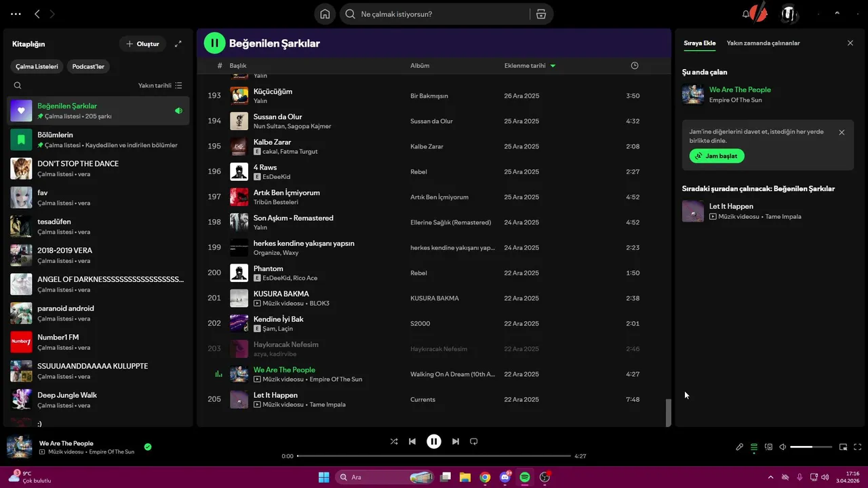This screenshot has width=868, height=488.
Task: Search within your library via magnifier icon
Action: tap(18, 85)
